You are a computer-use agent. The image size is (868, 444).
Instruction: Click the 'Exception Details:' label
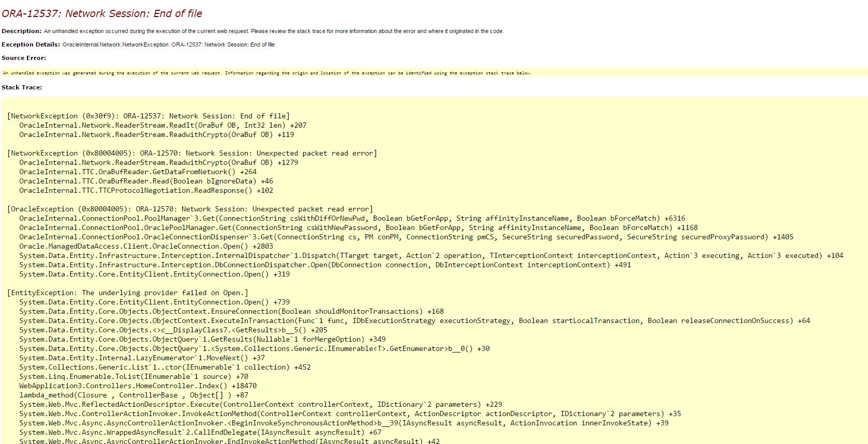coord(30,44)
